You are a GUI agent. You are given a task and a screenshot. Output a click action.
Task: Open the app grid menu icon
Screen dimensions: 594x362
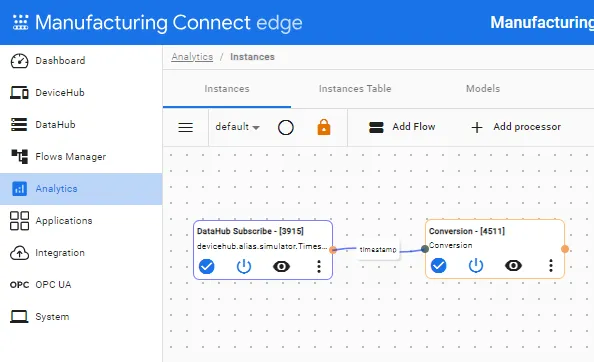click(x=20, y=22)
